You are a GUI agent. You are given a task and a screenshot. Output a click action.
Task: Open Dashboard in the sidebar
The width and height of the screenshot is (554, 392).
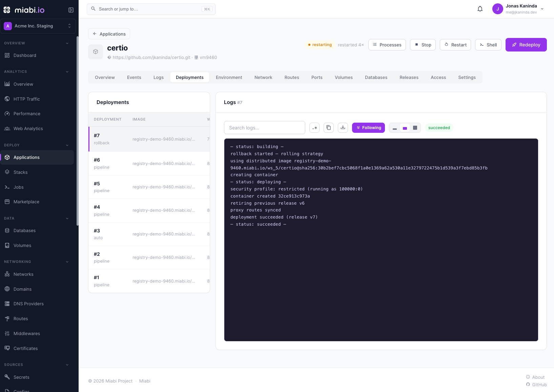(37, 56)
